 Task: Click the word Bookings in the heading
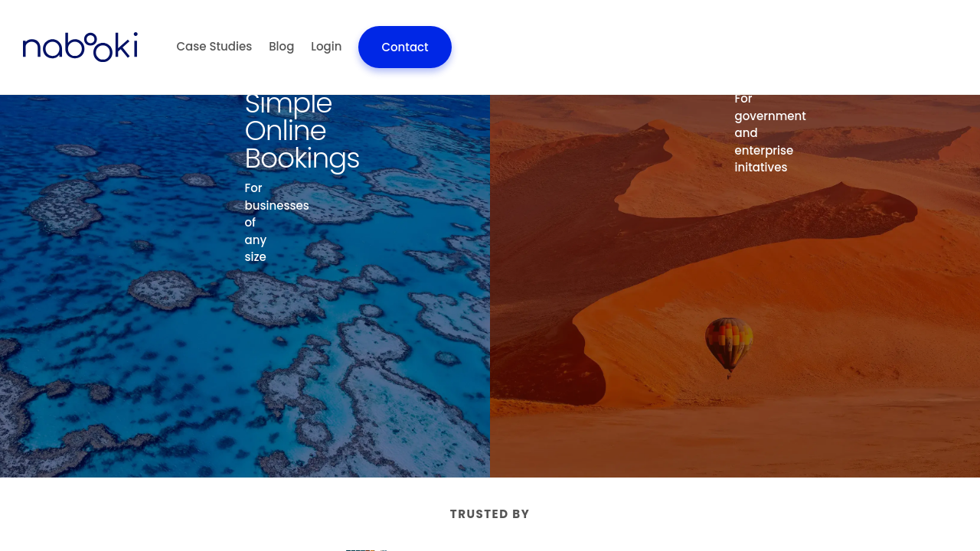click(302, 158)
